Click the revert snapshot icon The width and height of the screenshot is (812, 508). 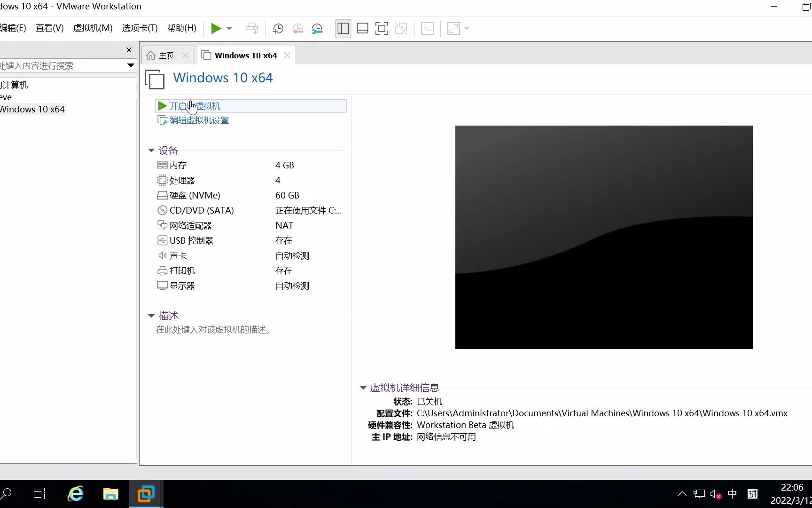coord(297,28)
